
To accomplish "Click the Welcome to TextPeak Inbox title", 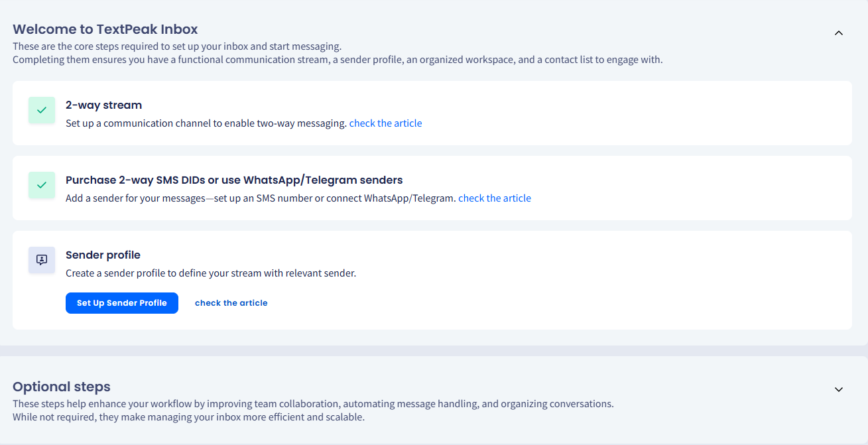I will coord(105,29).
